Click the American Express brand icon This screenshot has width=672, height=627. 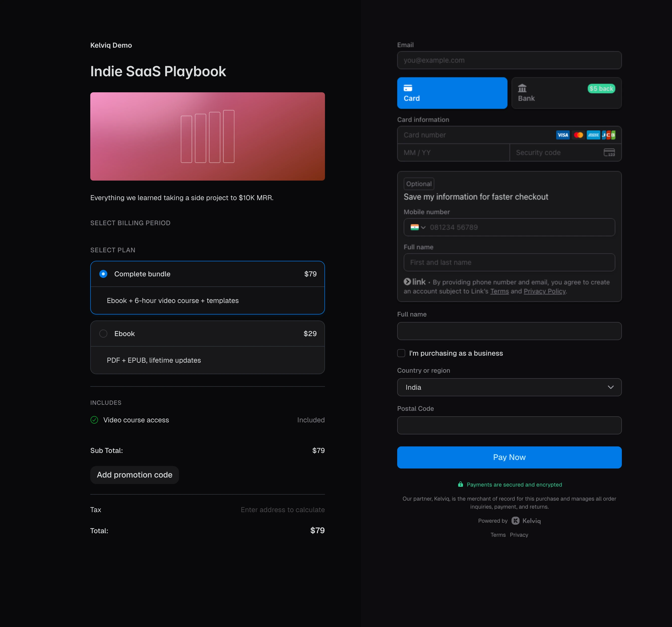click(x=593, y=135)
